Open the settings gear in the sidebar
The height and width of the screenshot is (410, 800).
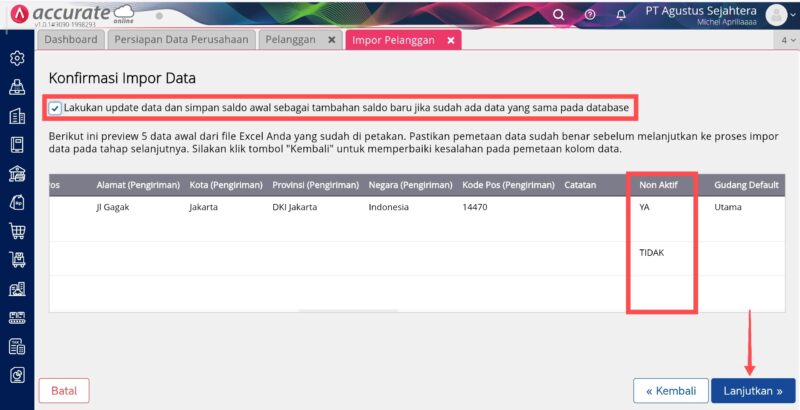(17, 58)
